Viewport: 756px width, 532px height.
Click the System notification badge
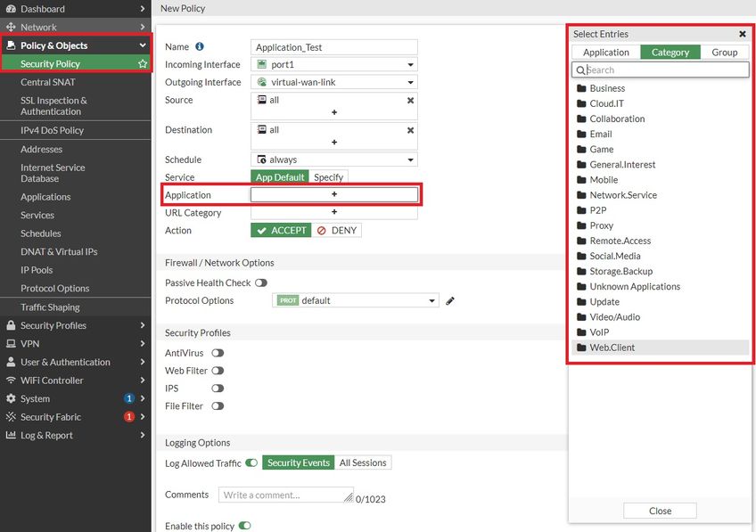click(128, 398)
